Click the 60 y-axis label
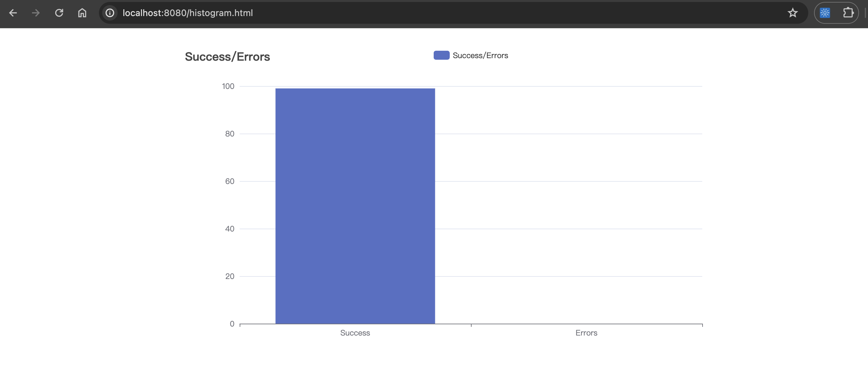868x384 pixels. tap(229, 181)
